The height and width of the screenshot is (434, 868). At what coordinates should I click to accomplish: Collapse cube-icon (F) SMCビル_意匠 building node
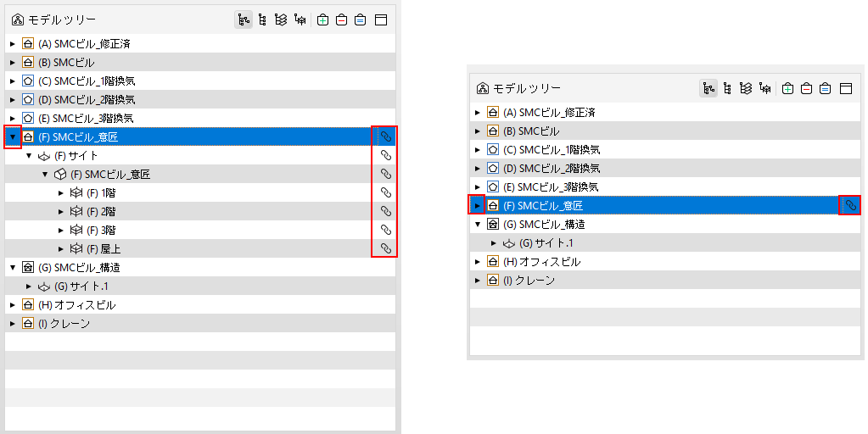(x=45, y=175)
